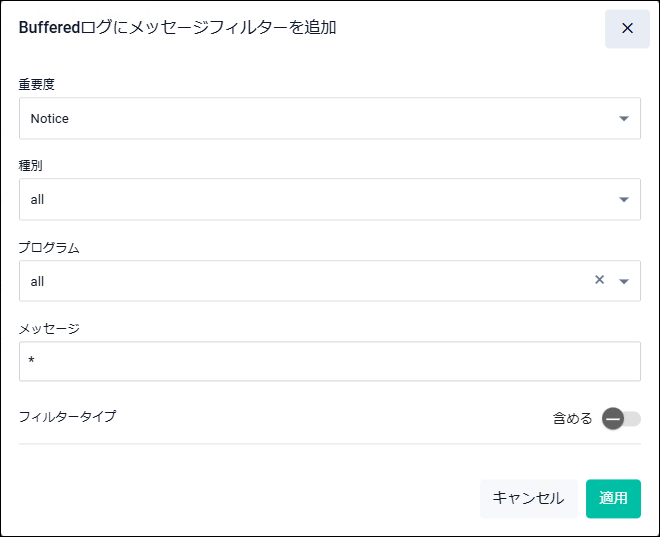
Task: Click the all value in プログラム field
Action: click(38, 281)
